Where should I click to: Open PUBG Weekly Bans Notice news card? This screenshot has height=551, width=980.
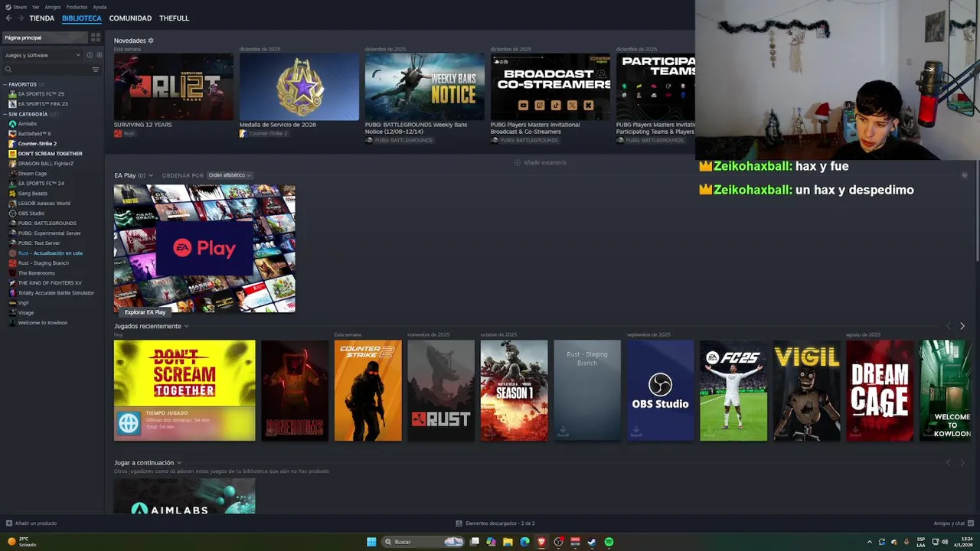[x=425, y=86]
